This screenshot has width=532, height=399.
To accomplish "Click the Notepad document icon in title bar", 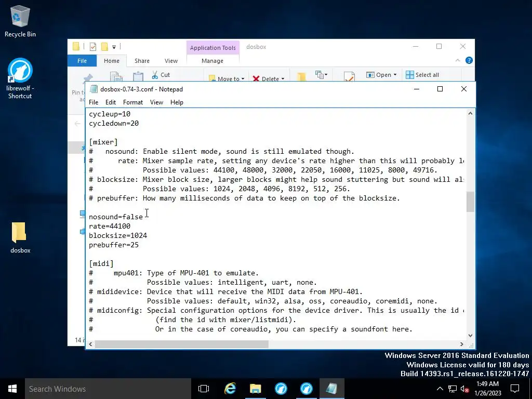I will pyautogui.click(x=94, y=89).
